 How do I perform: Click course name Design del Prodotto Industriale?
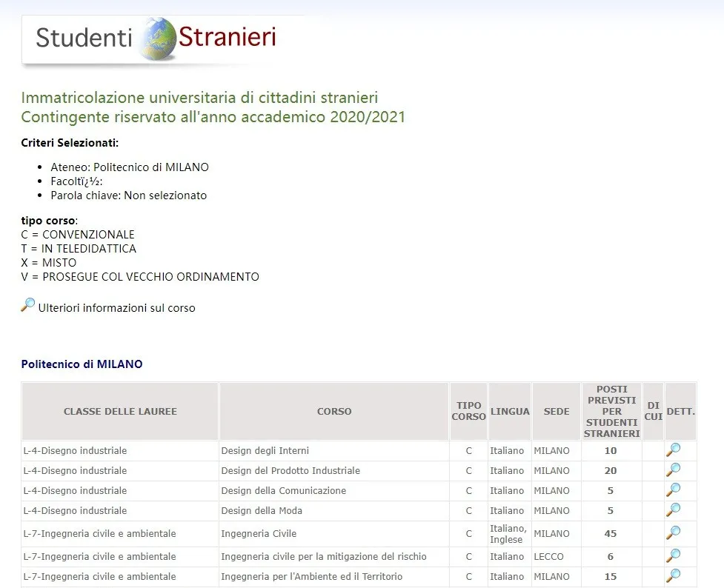tap(290, 471)
